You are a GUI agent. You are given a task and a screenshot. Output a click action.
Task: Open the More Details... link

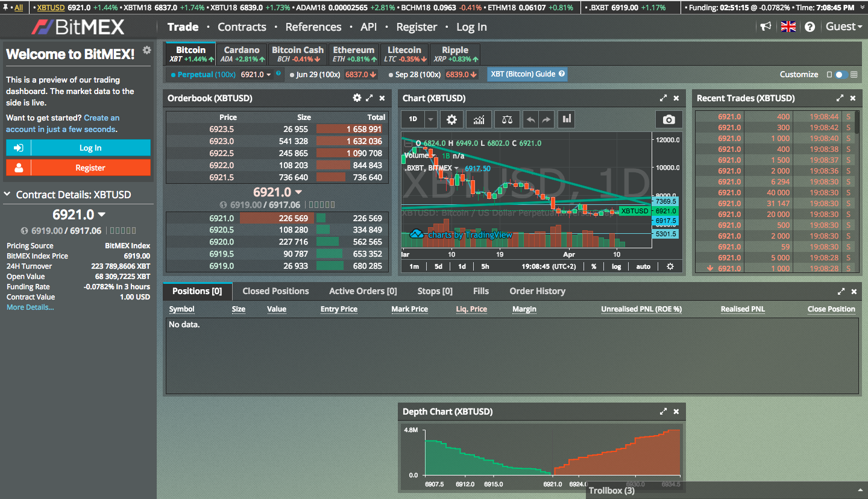pos(30,307)
